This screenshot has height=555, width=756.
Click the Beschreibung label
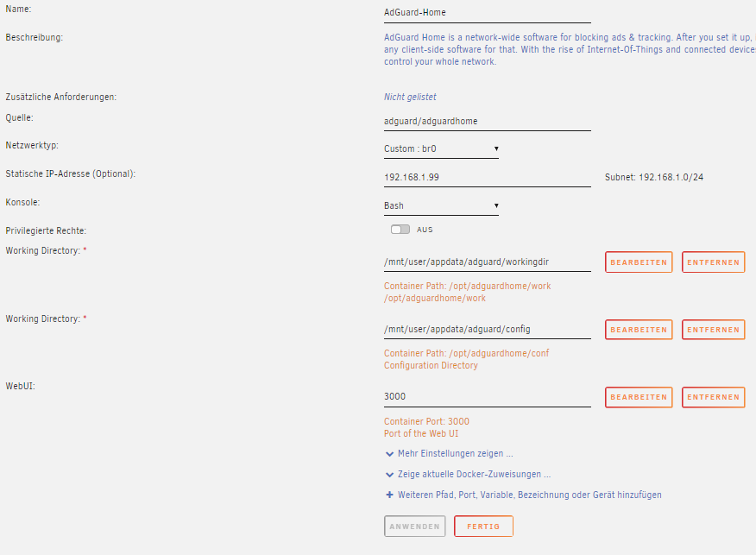35,38
